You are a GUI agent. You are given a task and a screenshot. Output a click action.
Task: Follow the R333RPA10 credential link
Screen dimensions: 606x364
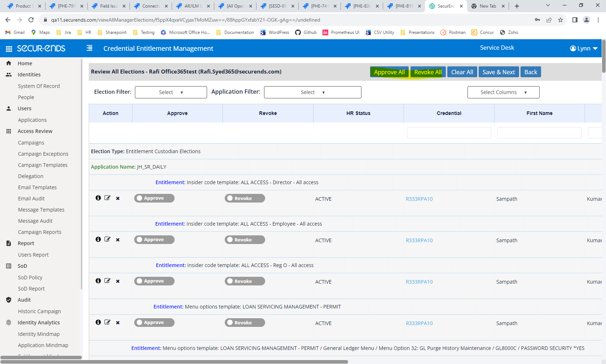419,199
